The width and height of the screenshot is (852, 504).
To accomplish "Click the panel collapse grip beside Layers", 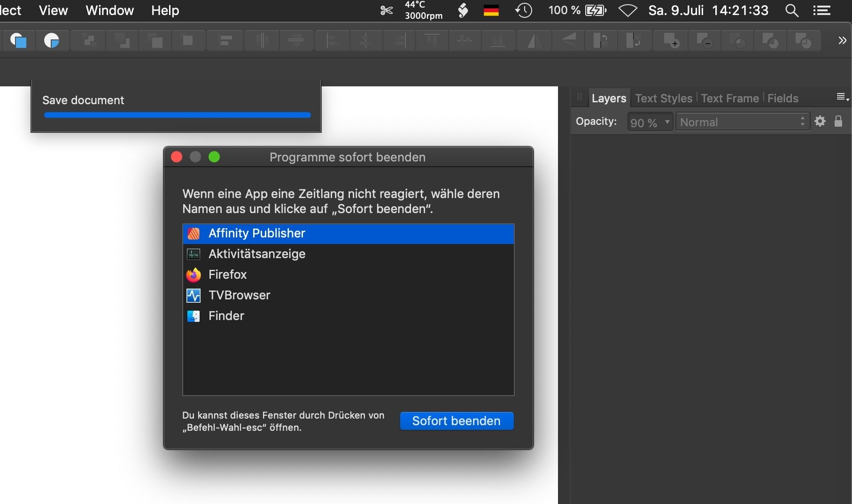I will (x=580, y=97).
